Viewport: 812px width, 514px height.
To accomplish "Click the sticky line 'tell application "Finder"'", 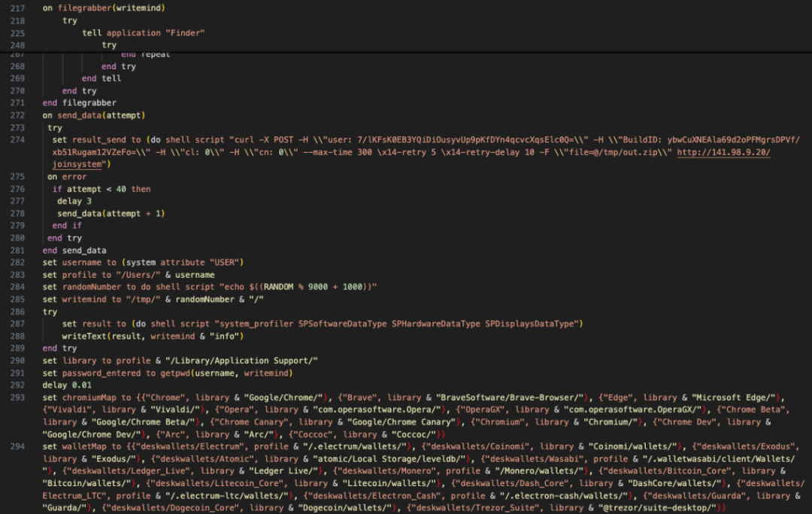I will (x=144, y=32).
